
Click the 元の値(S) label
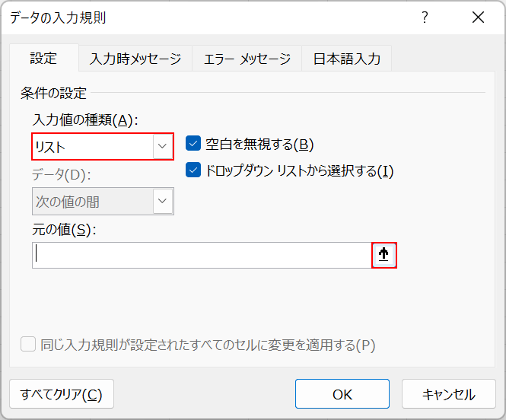click(x=65, y=229)
